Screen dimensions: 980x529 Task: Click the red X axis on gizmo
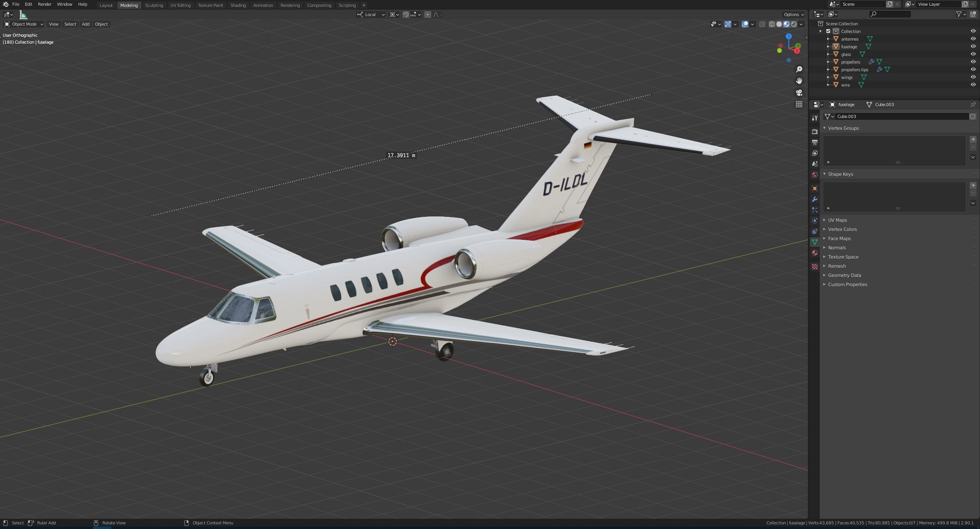(797, 51)
